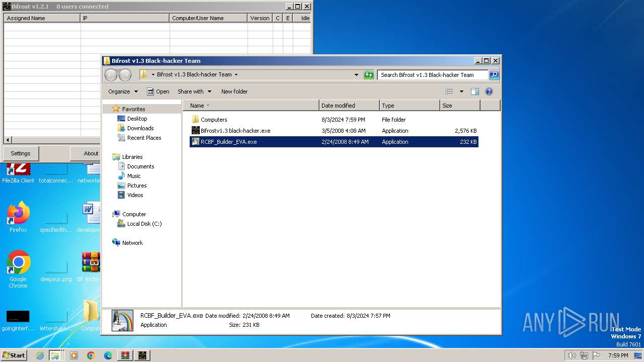The height and width of the screenshot is (362, 644).
Task: Click New folder in toolbar
Action: tap(234, 92)
